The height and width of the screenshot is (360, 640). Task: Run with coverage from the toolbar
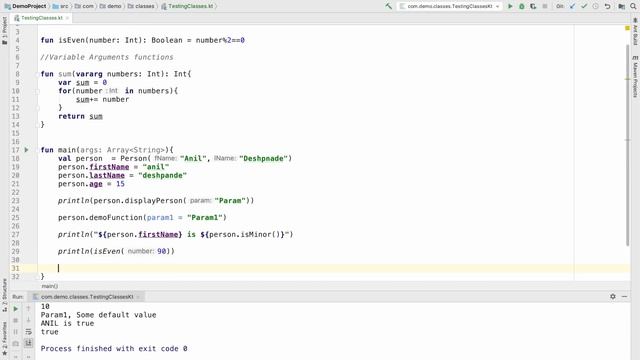(x=533, y=6)
